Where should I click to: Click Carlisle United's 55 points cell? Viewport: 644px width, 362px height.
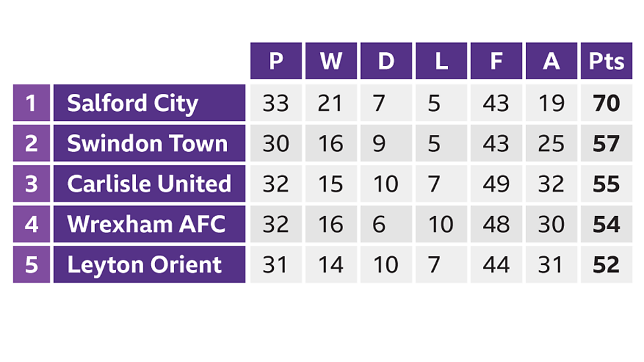coord(606,184)
